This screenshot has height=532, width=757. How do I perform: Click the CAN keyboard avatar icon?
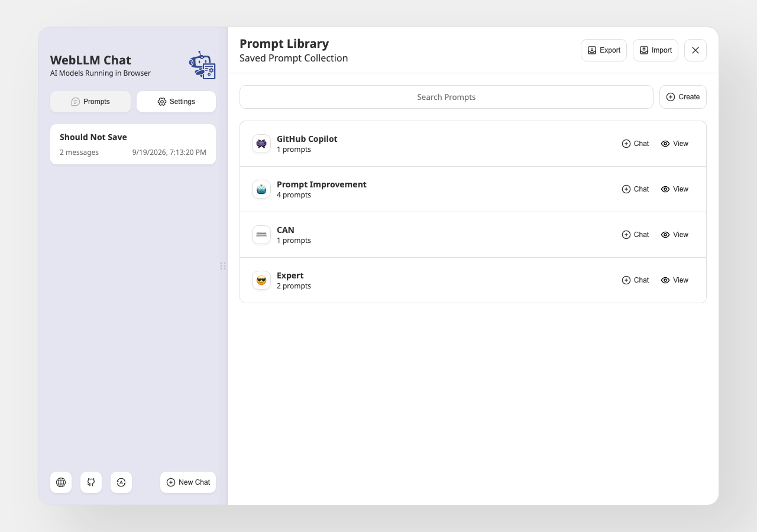coord(261,235)
